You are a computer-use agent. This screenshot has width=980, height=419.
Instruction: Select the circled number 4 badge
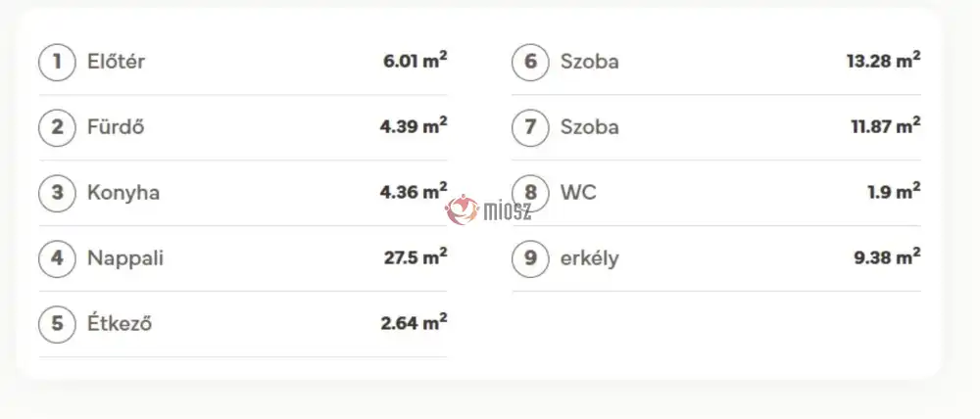[57, 258]
